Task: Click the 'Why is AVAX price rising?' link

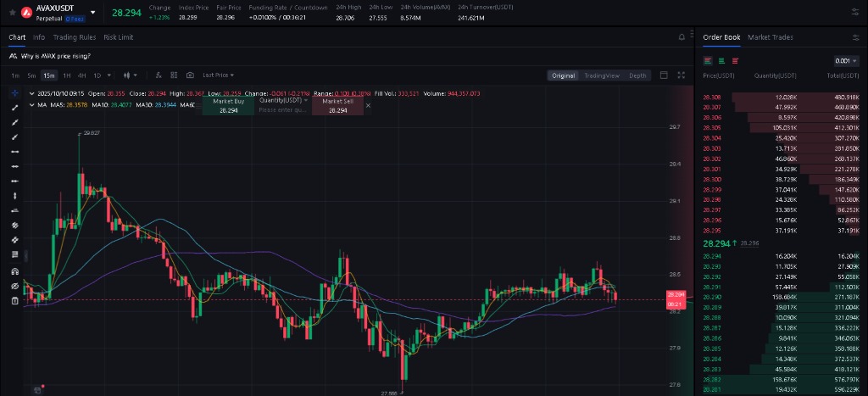Action: click(x=55, y=56)
